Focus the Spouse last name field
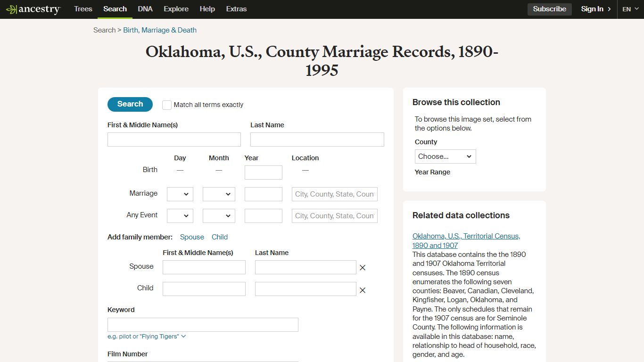644x362 pixels. pos(305,267)
